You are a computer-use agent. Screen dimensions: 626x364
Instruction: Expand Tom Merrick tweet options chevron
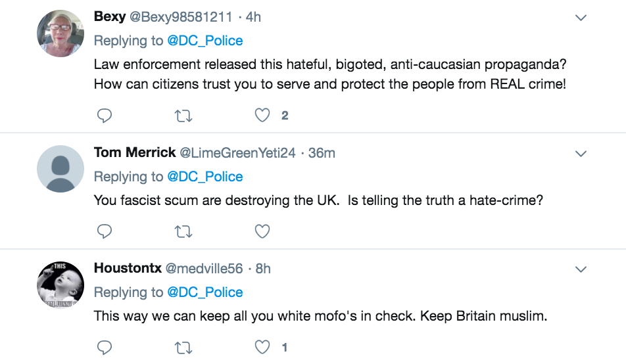(581, 154)
